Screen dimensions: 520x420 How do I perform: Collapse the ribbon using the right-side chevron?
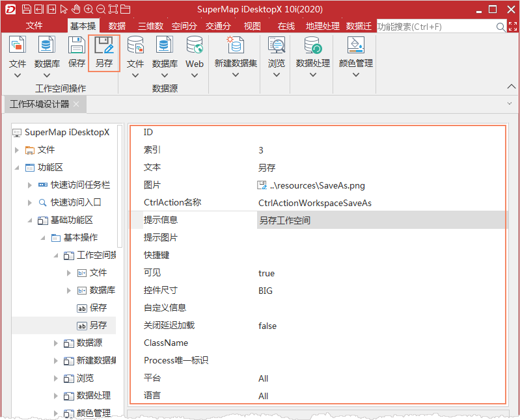click(510, 86)
